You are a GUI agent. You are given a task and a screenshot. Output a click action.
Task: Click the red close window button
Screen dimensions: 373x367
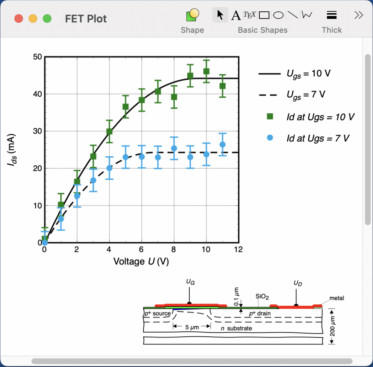coord(19,18)
